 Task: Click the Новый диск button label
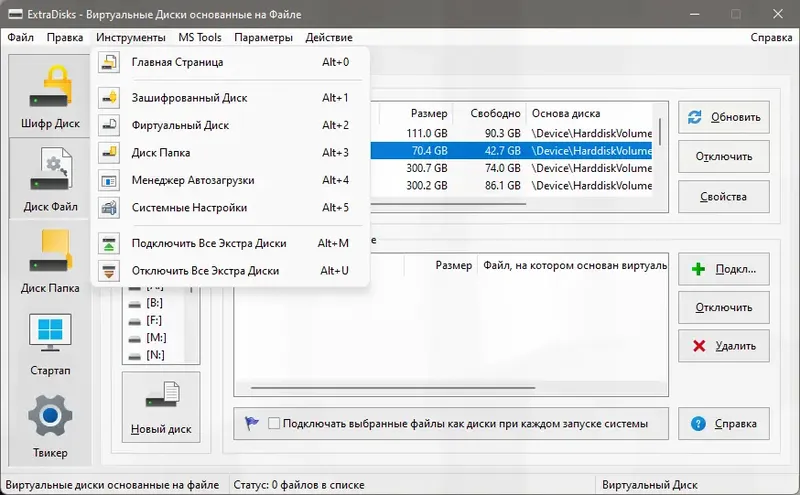tap(161, 429)
